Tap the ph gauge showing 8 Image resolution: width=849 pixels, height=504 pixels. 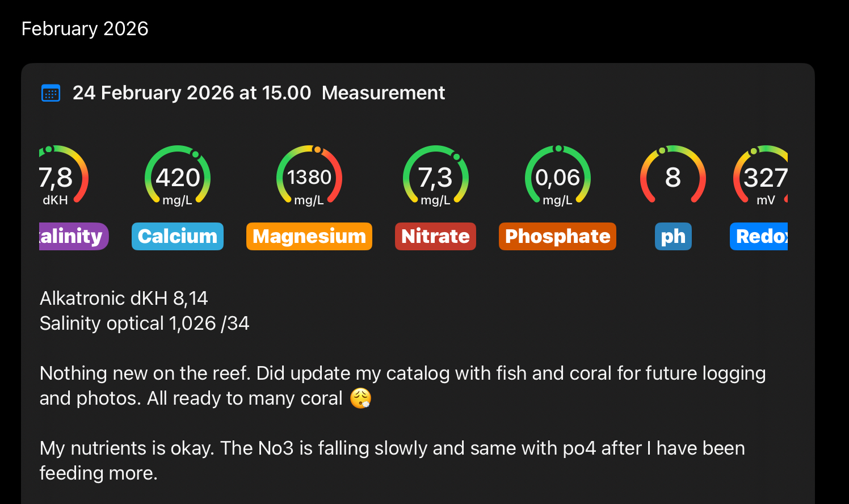tap(673, 177)
